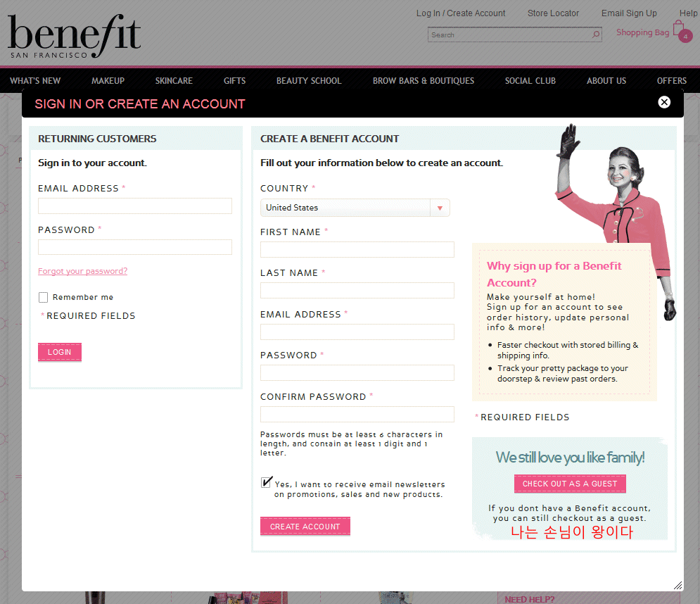Follow the Forgot your password link

click(x=82, y=271)
